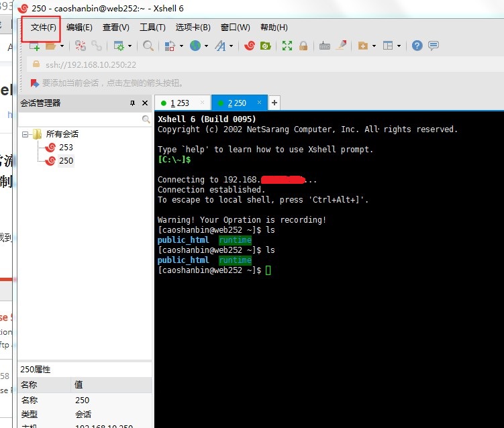Open the 文件(F) menu

coord(44,28)
